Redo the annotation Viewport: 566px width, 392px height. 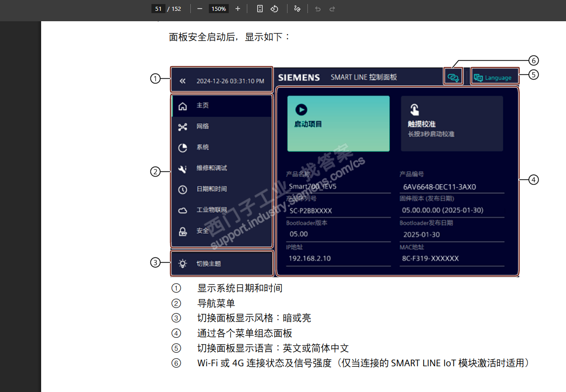tap(332, 9)
